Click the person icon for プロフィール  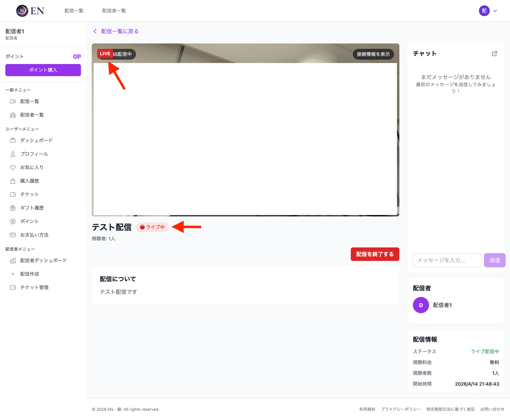click(13, 154)
